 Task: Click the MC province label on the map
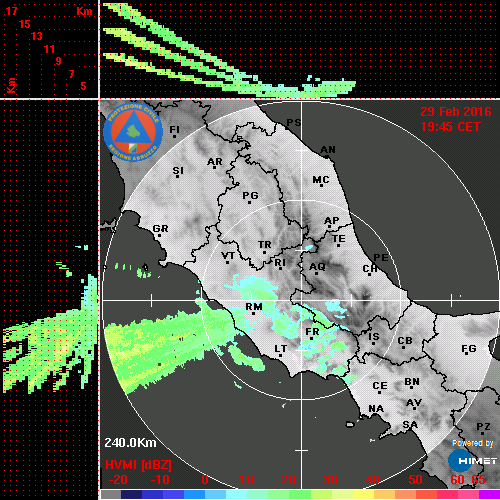[x=321, y=180]
